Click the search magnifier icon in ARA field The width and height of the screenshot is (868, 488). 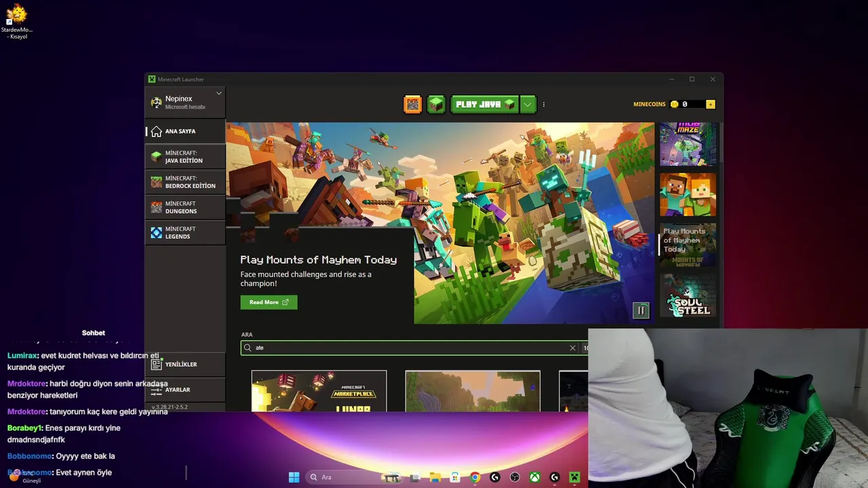pos(248,348)
